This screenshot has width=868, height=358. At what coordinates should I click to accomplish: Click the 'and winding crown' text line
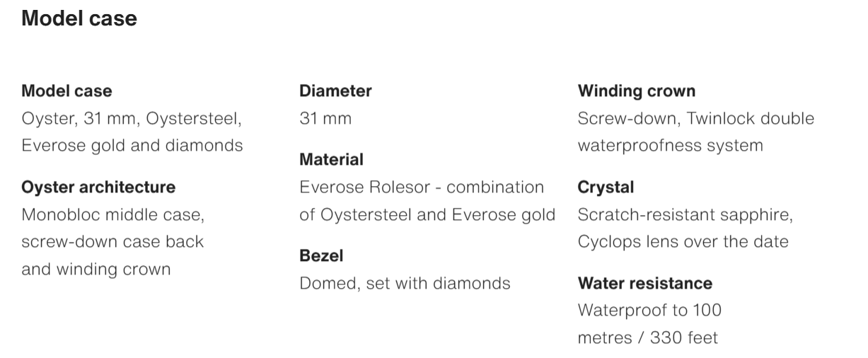[96, 270]
